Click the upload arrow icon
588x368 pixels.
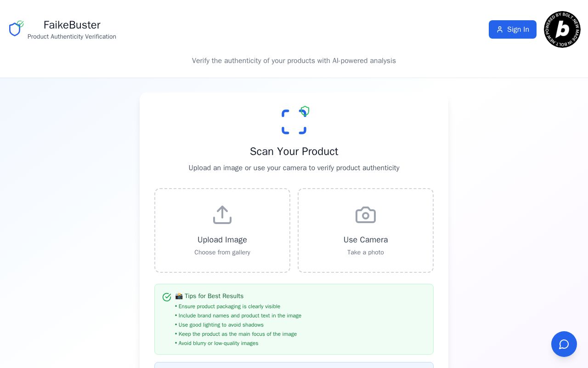[x=222, y=215]
